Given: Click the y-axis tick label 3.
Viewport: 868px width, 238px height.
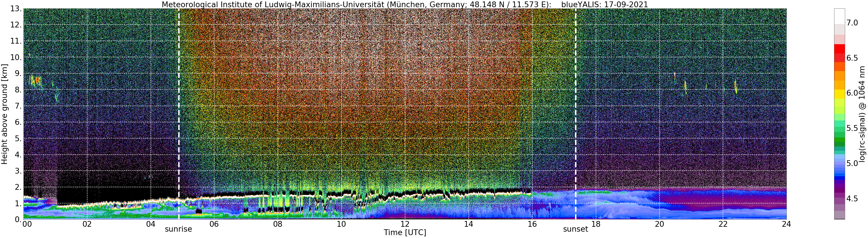Looking at the screenshot, I should 18,171.
